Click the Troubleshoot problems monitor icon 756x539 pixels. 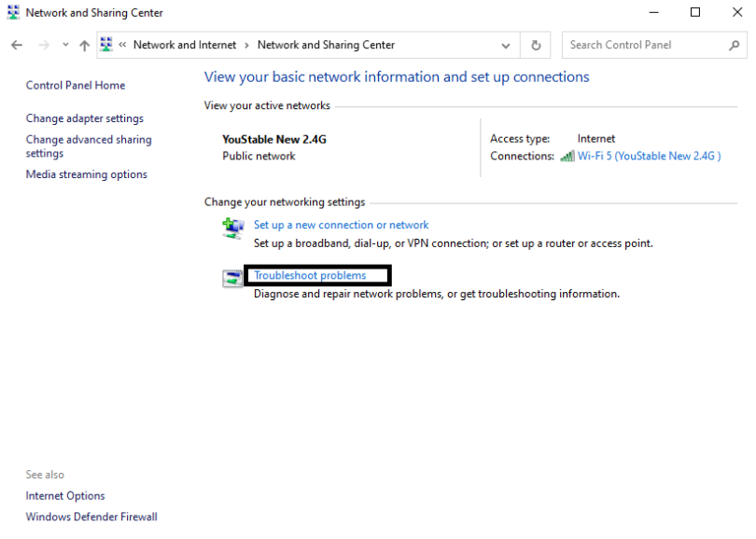(x=231, y=276)
